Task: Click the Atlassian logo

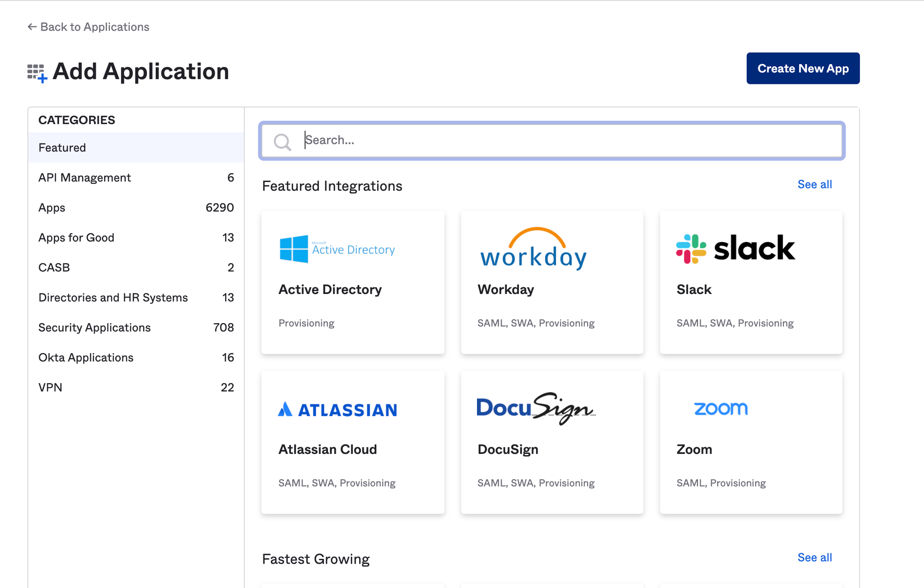Action: (x=338, y=409)
